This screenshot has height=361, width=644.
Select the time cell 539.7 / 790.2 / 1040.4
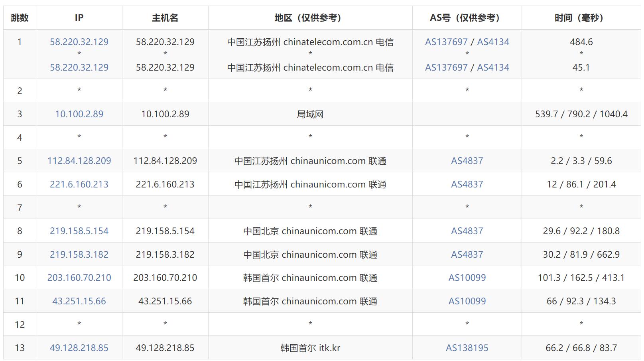(581, 114)
